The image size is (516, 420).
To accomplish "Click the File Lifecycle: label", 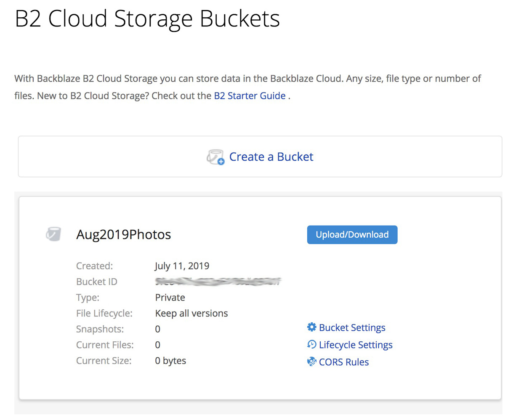I will [x=104, y=313].
